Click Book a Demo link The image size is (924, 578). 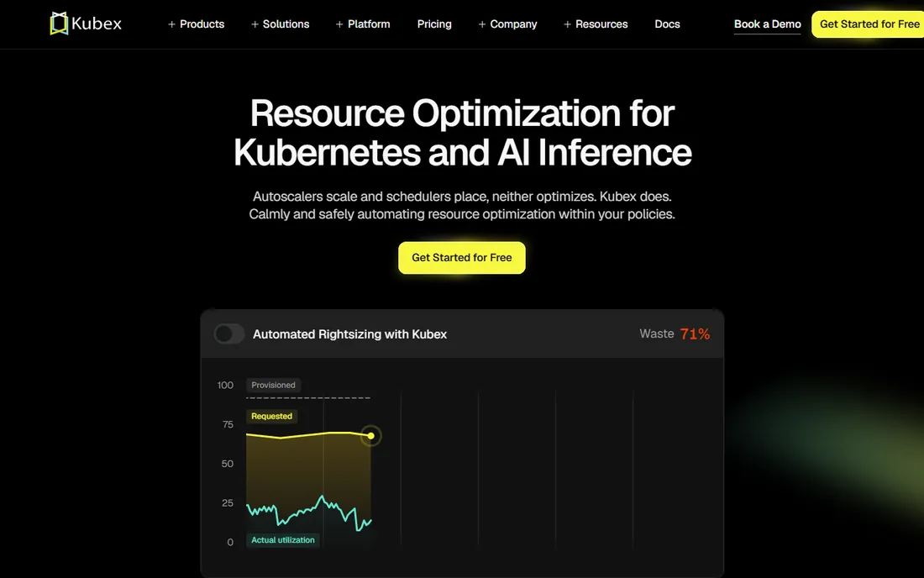(x=767, y=24)
